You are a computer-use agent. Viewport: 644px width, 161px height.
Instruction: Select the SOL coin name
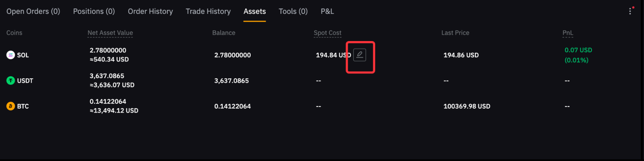[x=23, y=55]
